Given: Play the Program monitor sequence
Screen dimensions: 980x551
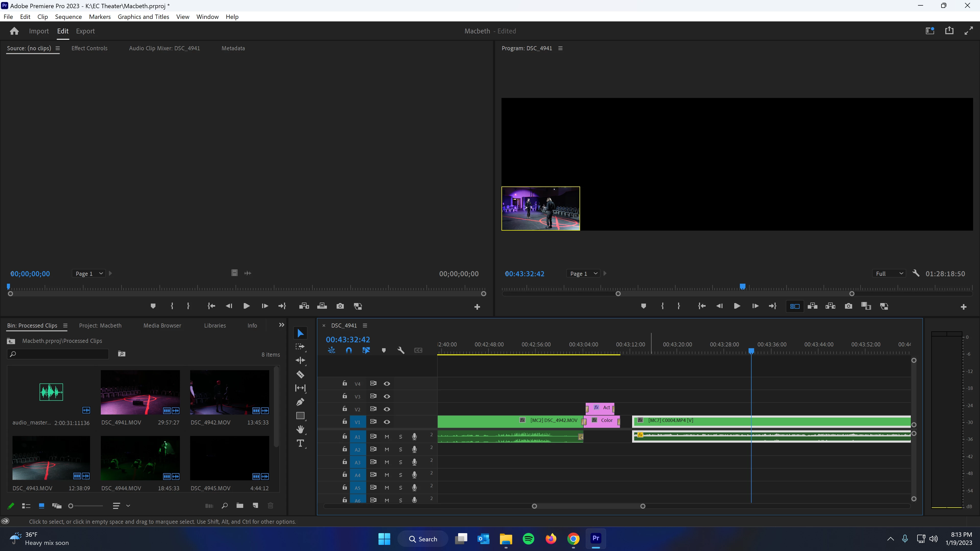Looking at the screenshot, I should (737, 306).
